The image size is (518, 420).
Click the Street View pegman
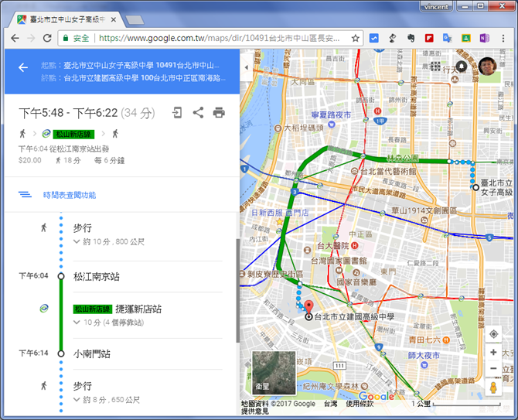click(493, 388)
